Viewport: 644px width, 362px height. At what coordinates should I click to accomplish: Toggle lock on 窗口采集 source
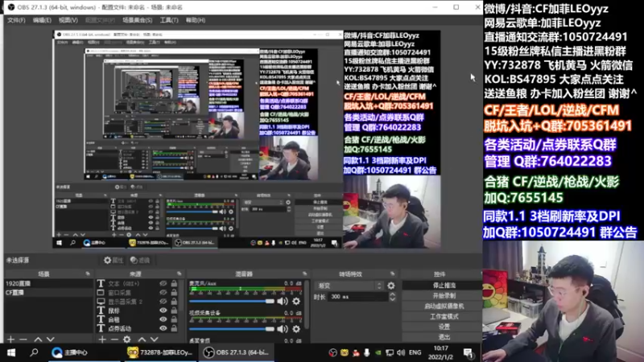pyautogui.click(x=174, y=293)
